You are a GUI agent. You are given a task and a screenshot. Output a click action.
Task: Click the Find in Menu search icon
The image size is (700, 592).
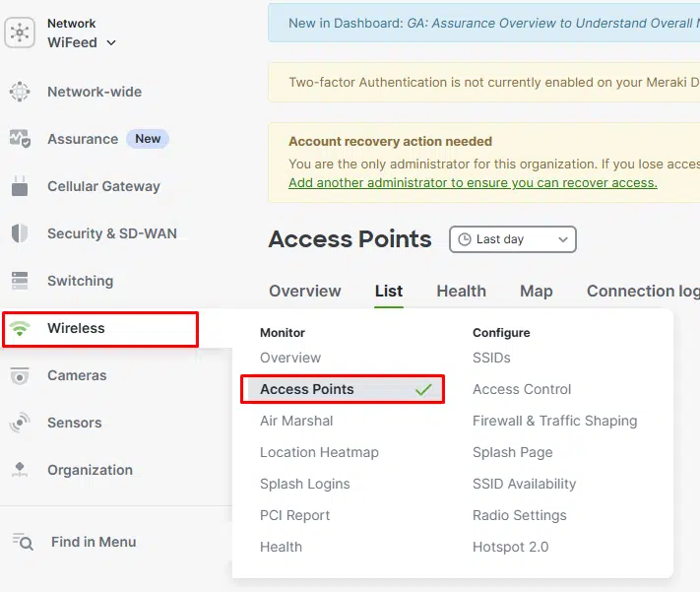coord(23,542)
